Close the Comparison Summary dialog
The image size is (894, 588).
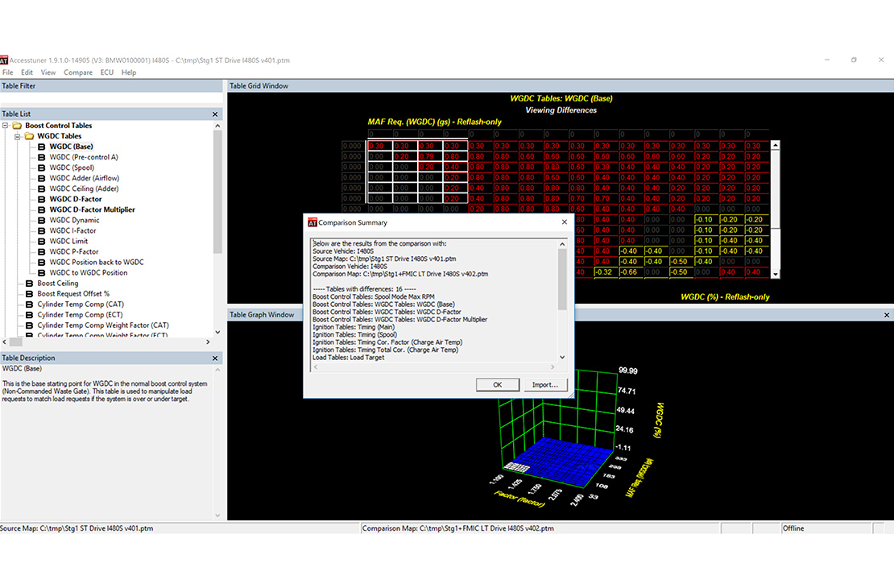coord(564,222)
